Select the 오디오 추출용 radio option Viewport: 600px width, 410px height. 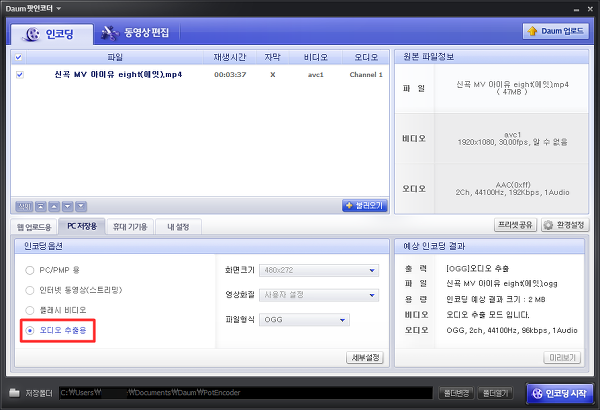click(29, 330)
